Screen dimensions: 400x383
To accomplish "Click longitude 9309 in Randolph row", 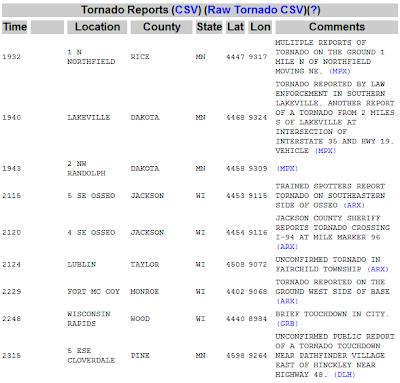I will tap(258, 169).
